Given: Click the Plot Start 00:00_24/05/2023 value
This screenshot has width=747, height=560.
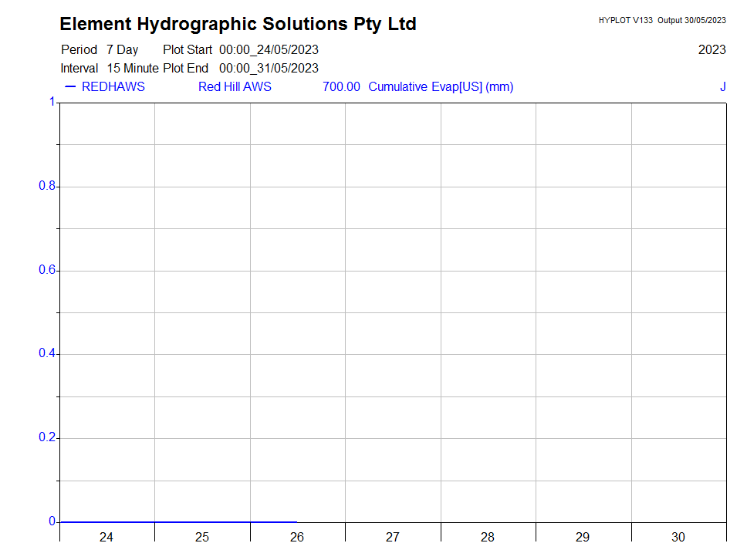Looking at the screenshot, I should pos(269,50).
